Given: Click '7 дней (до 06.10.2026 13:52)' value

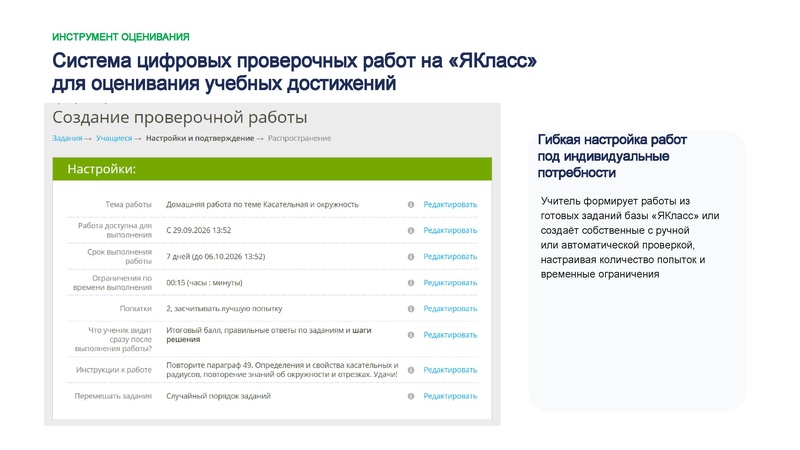Looking at the screenshot, I should (215, 257).
